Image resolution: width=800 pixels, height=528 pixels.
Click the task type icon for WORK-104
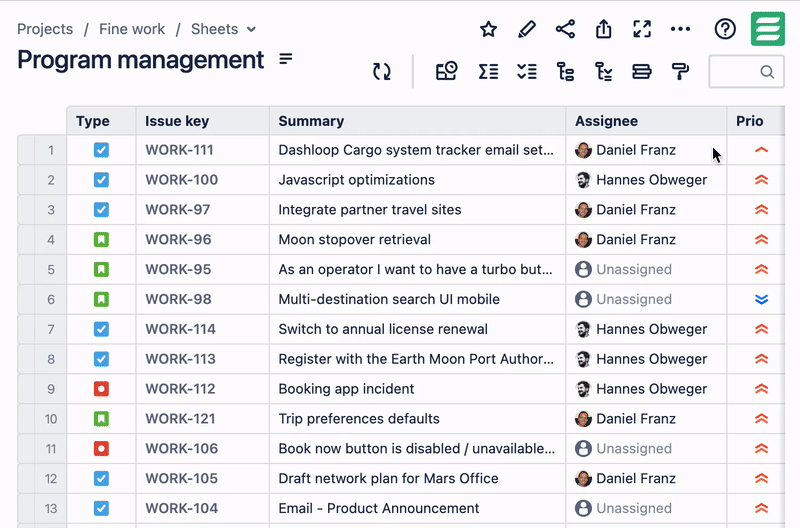coord(101,509)
